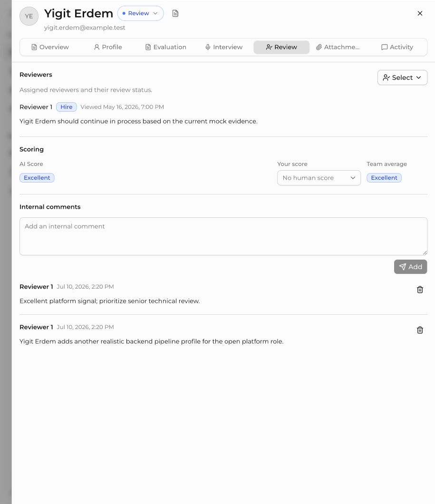This screenshot has width=435, height=504.
Task: Click the 'Team average' label
Action: (387, 164)
